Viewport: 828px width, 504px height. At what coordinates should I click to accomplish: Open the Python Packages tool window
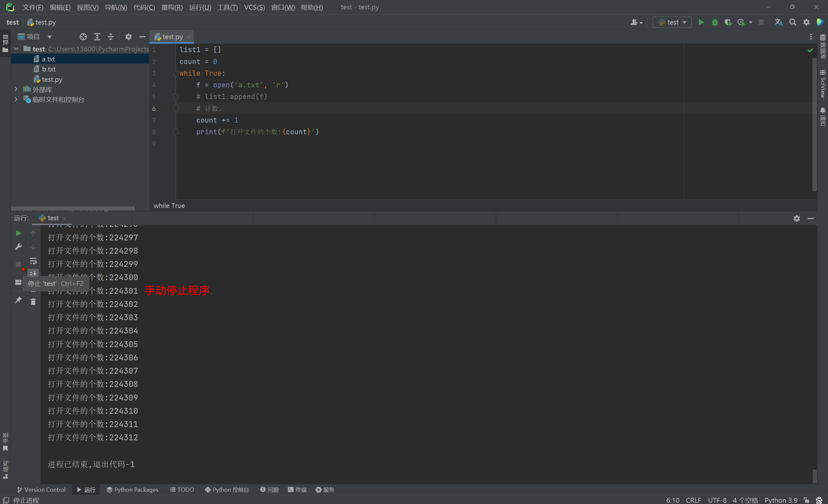[132, 489]
